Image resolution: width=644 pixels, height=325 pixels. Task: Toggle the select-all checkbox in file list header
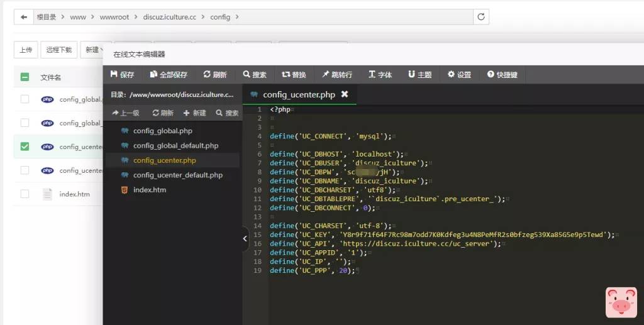click(25, 77)
